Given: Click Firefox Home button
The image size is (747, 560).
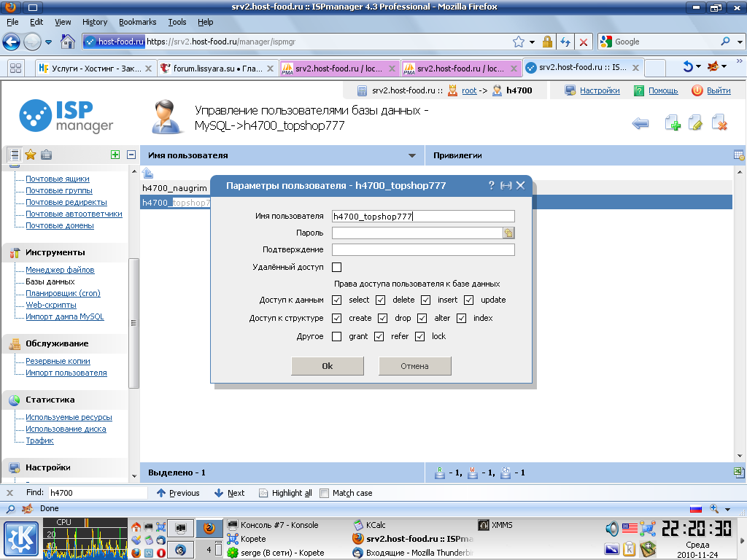Looking at the screenshot, I should [68, 42].
